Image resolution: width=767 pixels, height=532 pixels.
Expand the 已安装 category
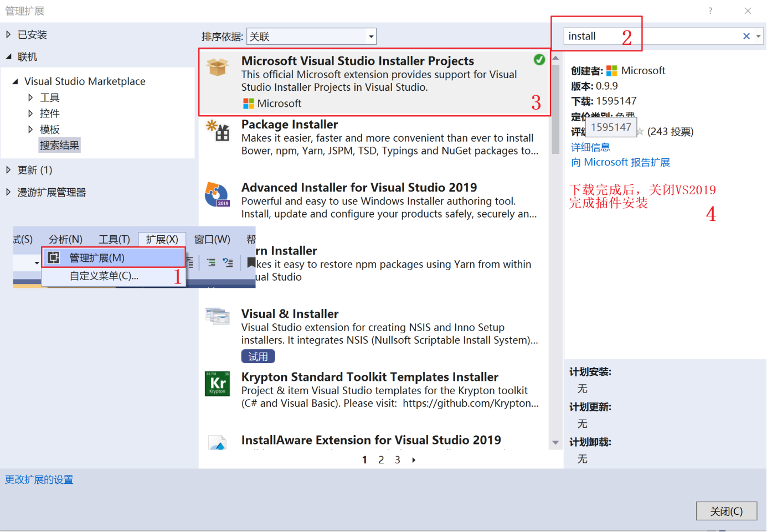pyautogui.click(x=8, y=34)
